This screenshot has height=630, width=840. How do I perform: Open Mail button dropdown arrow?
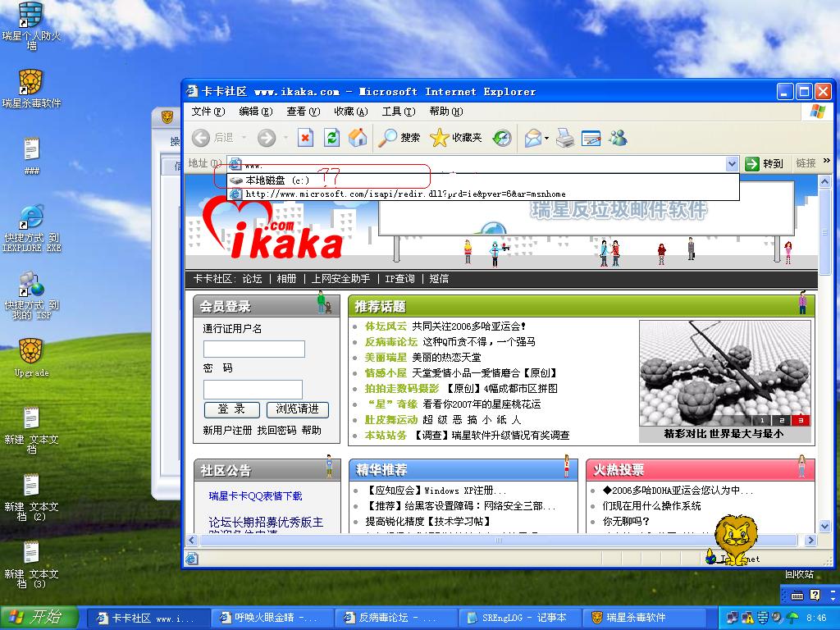[x=546, y=138]
